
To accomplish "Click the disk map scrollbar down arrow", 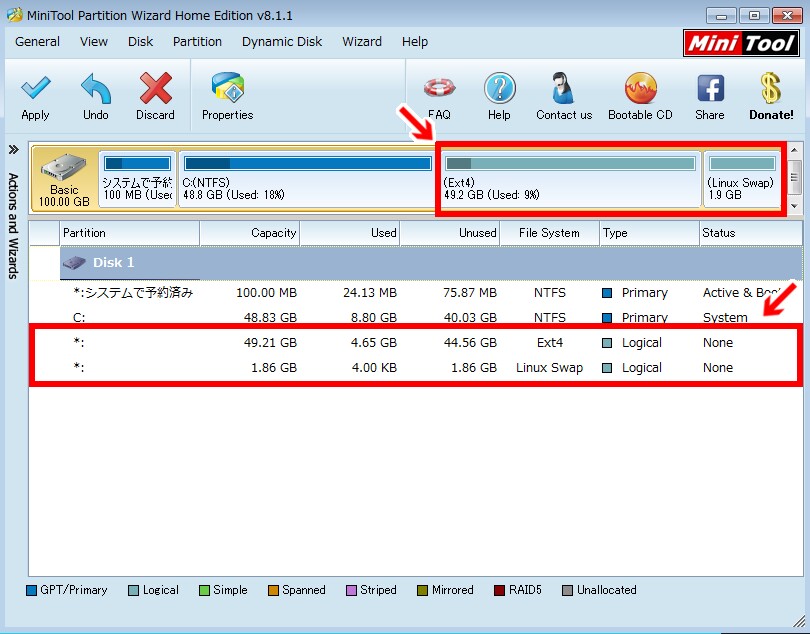I will pos(795,206).
